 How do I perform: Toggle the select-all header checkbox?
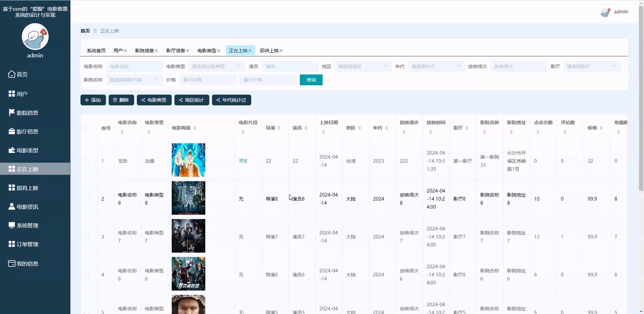87,128
